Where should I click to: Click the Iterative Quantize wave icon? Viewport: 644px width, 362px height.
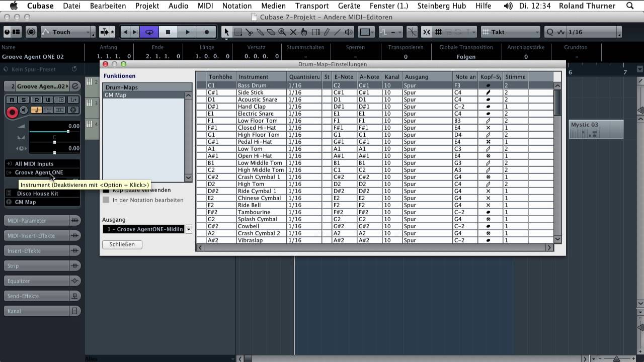click(560, 32)
